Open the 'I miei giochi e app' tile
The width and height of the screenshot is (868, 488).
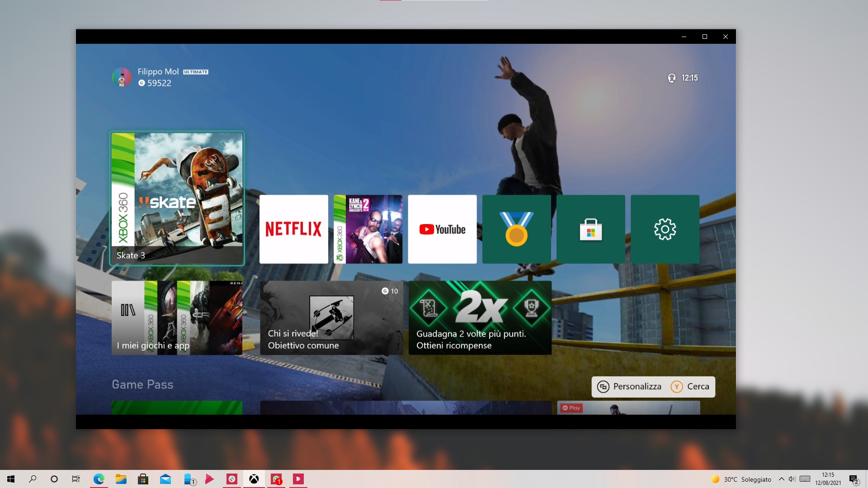coord(177,318)
